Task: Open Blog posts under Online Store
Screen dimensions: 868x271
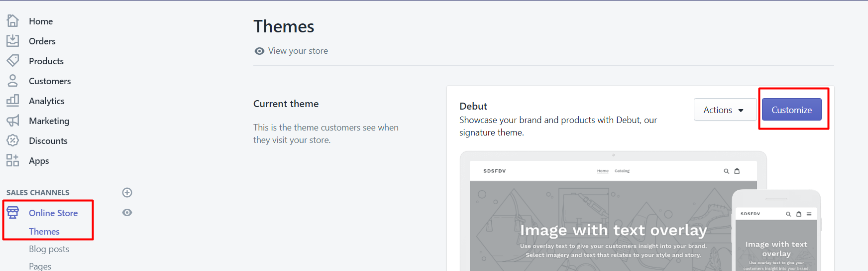Action: [49, 249]
